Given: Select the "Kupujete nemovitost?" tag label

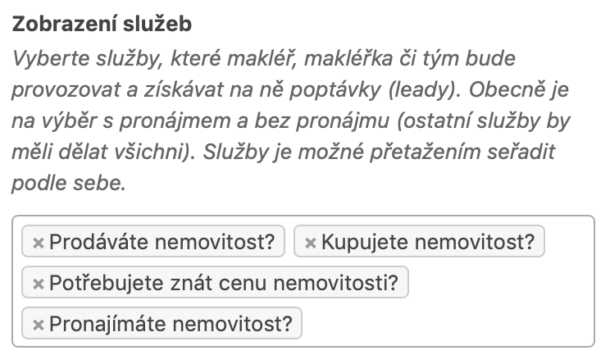Looking at the screenshot, I should 427,243.
